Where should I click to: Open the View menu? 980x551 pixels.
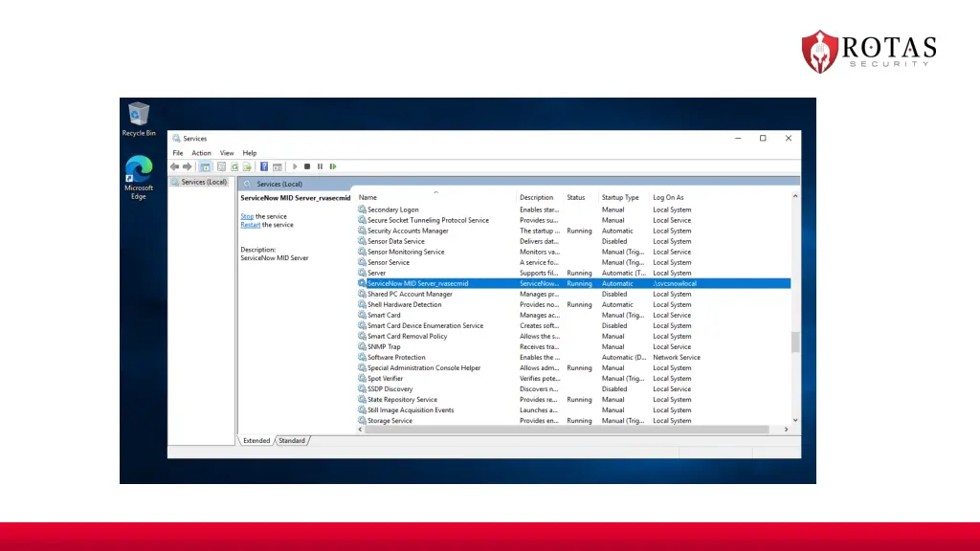[226, 153]
